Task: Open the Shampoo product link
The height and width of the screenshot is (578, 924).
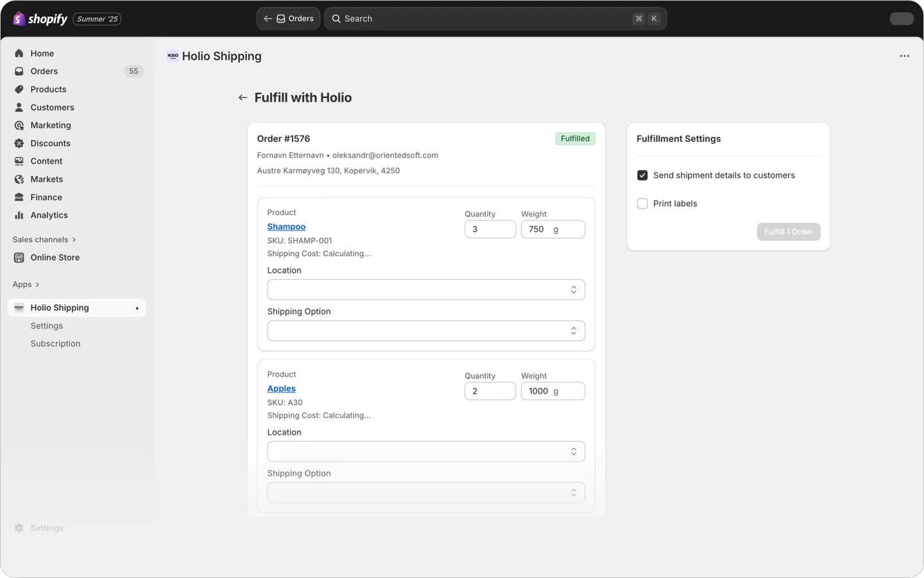Action: coord(286,227)
